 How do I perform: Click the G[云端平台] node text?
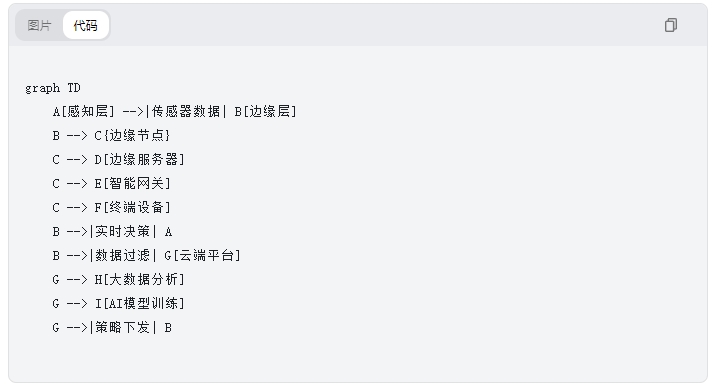point(202,256)
